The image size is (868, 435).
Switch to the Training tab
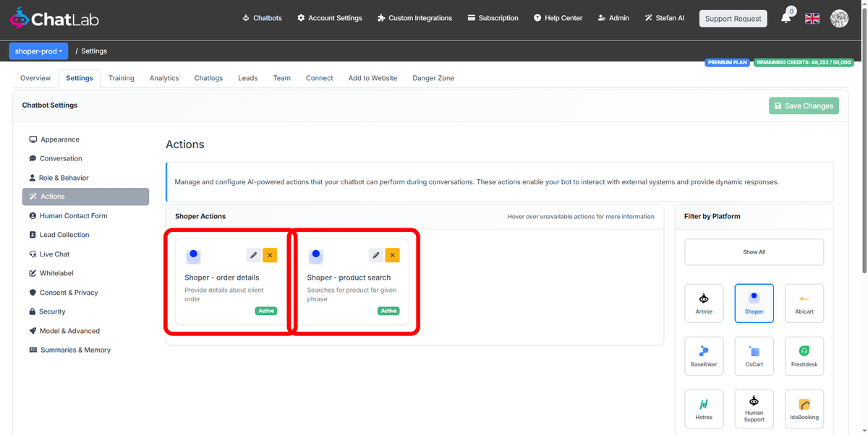(121, 78)
